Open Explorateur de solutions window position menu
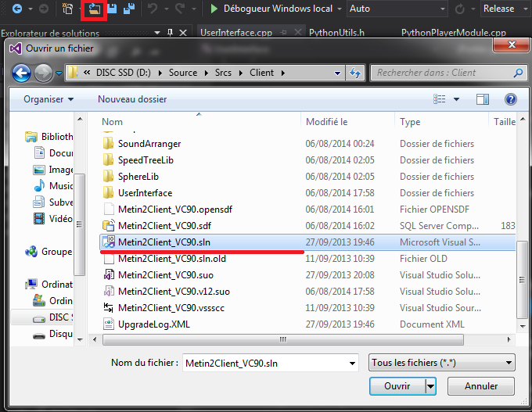The height and width of the screenshot is (412, 532). (157, 33)
